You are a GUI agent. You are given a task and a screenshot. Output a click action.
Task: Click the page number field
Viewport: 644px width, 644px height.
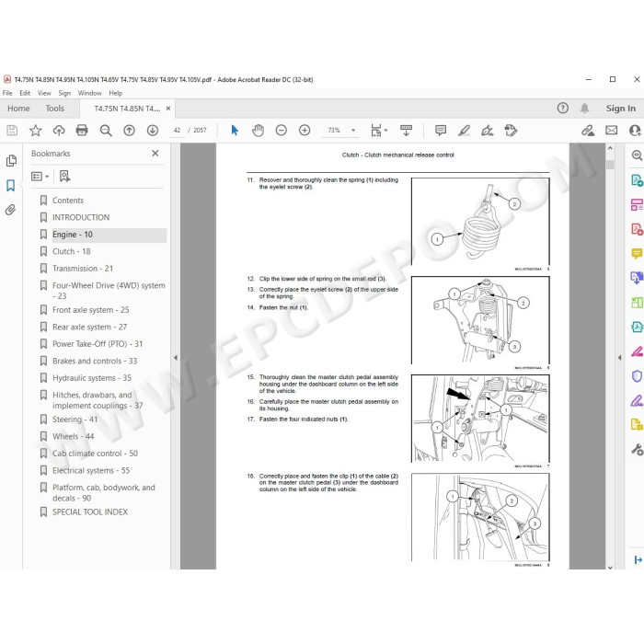tap(177, 131)
